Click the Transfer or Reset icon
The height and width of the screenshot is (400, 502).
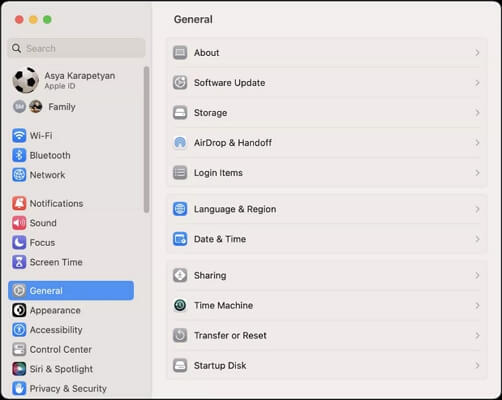[x=180, y=335]
